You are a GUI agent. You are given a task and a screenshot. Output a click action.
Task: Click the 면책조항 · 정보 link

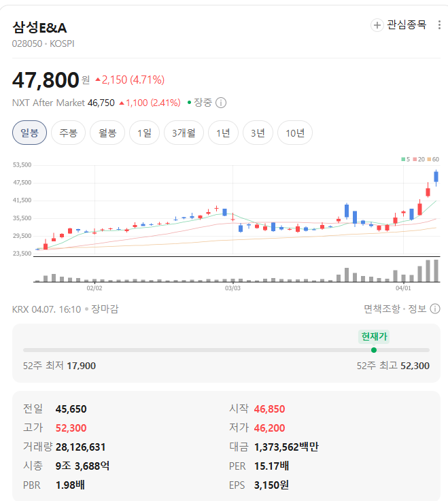pyautogui.click(x=395, y=309)
